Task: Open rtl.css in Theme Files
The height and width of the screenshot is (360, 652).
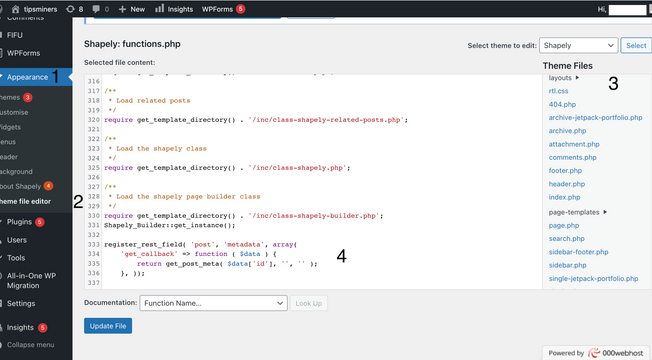Action: [558, 91]
